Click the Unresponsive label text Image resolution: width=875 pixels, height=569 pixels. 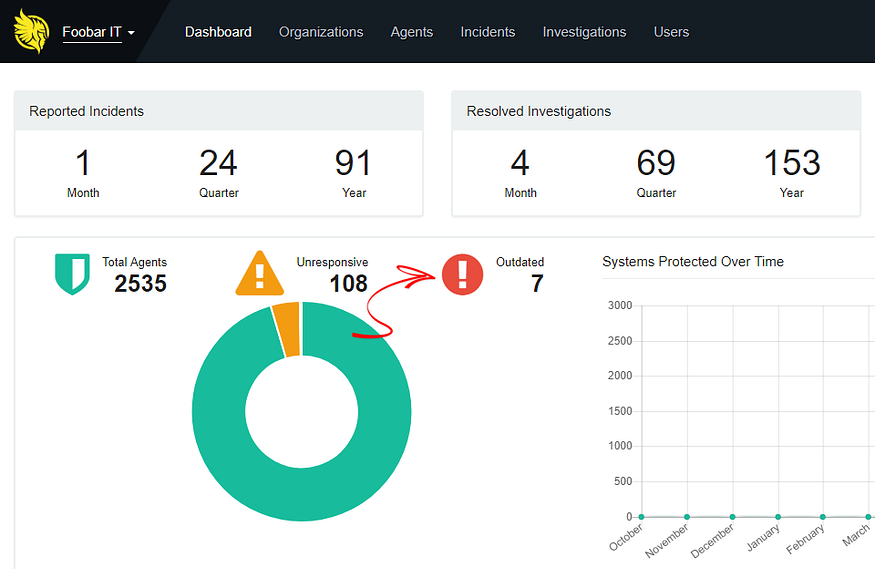(x=332, y=262)
